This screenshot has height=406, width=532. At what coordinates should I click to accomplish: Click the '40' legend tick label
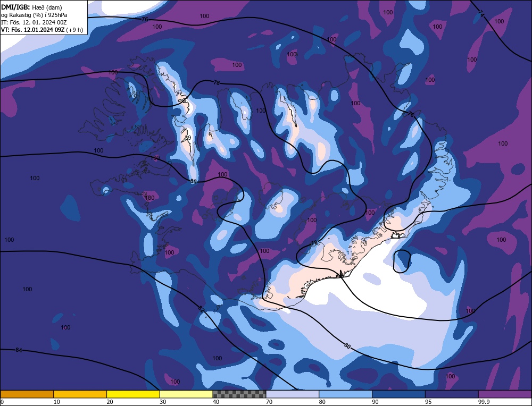coord(216,402)
